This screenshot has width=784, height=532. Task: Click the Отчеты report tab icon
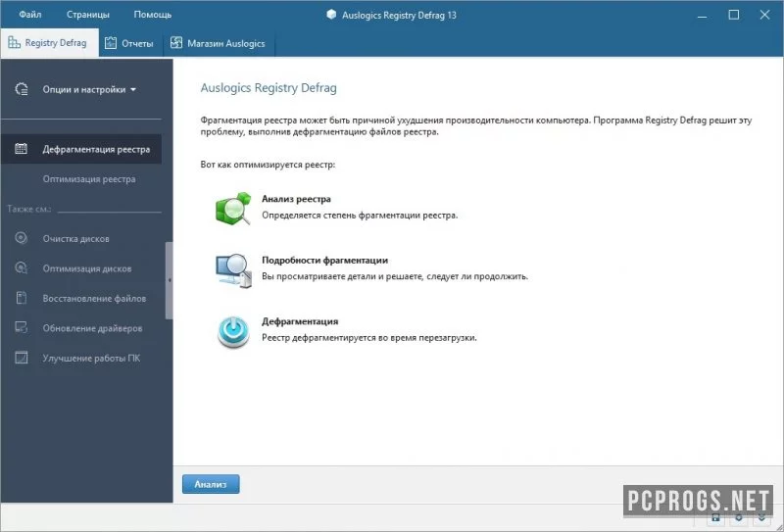pyautogui.click(x=111, y=43)
